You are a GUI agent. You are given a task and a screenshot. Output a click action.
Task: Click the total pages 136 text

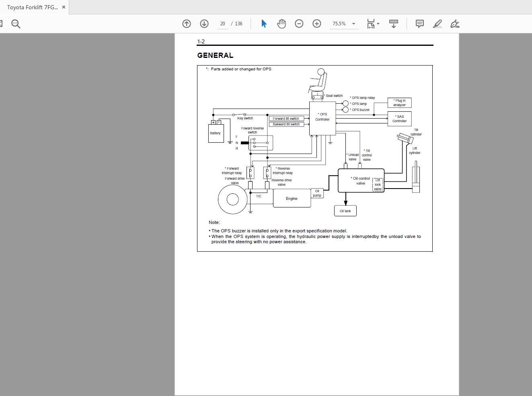point(238,24)
